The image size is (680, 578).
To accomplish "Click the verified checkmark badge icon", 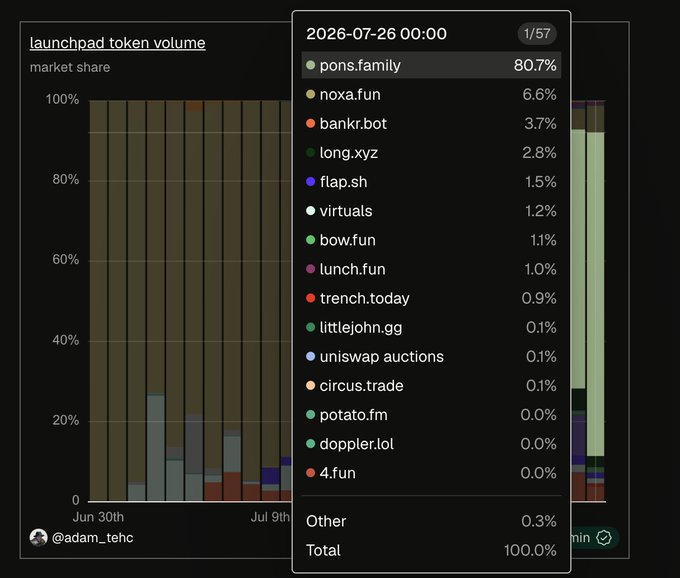I will point(604,538).
